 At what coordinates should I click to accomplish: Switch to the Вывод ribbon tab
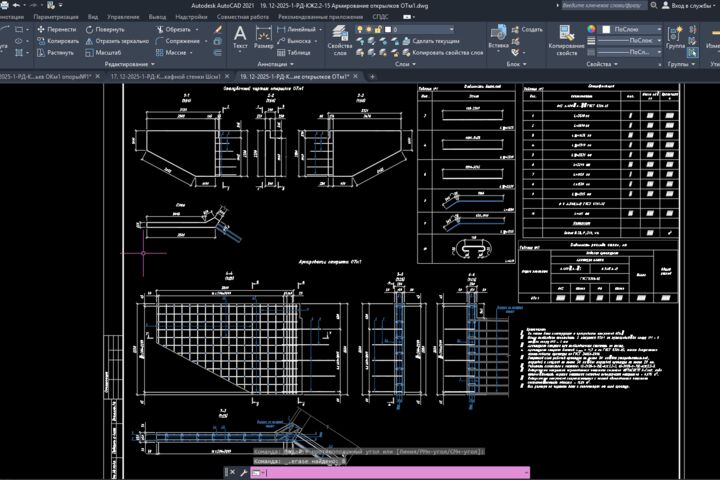coord(158,17)
